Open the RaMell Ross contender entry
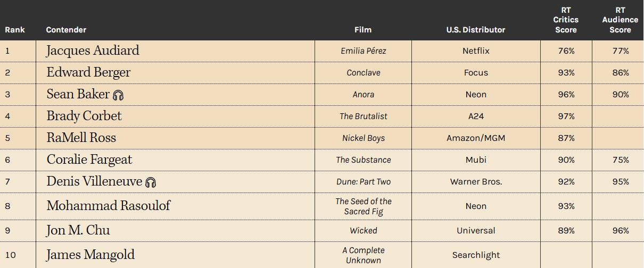The image size is (644, 268). pos(81,138)
